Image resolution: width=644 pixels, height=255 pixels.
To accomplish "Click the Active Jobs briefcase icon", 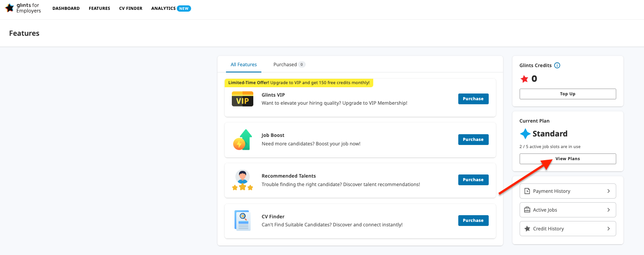I will [x=527, y=210].
